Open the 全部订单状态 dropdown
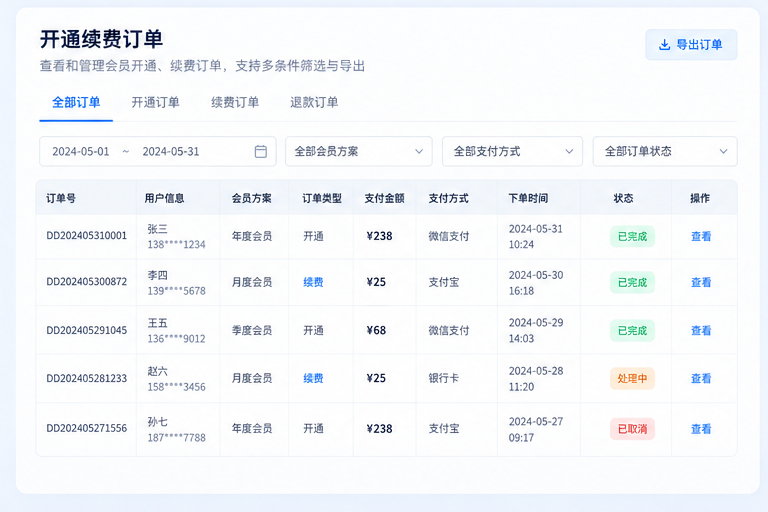The height and width of the screenshot is (512, 768). pyautogui.click(x=665, y=151)
